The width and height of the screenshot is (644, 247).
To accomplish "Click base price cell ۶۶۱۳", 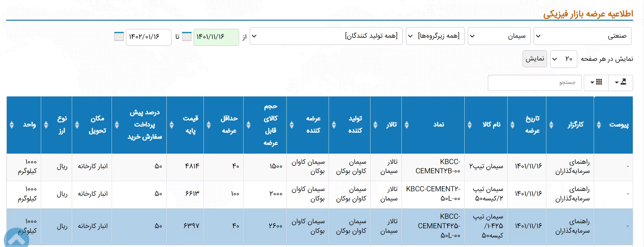I will point(185,194).
